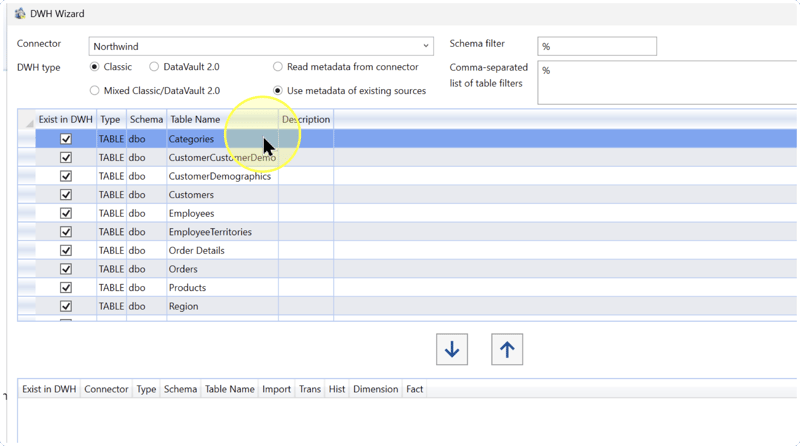Choose Use metadata of existing sources
Image resolution: width=800 pixels, height=446 pixels.
[x=278, y=91]
